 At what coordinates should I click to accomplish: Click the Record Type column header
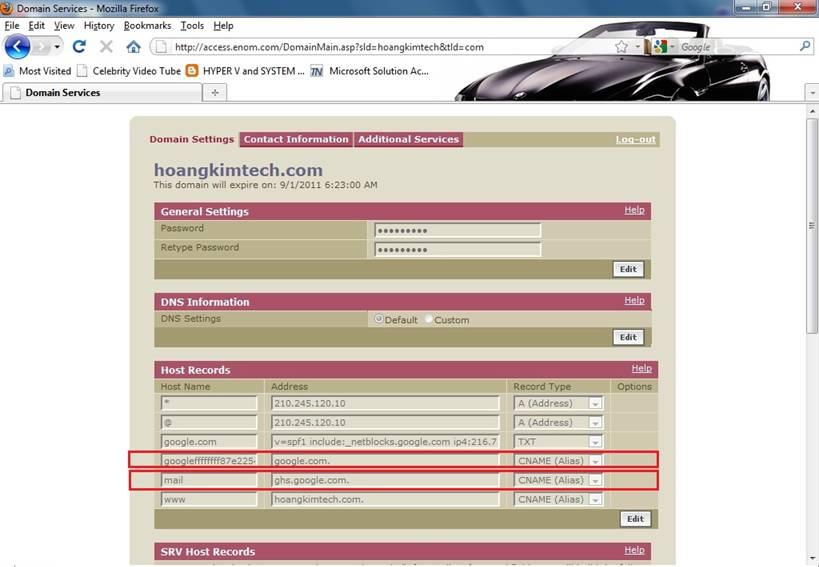pos(542,386)
